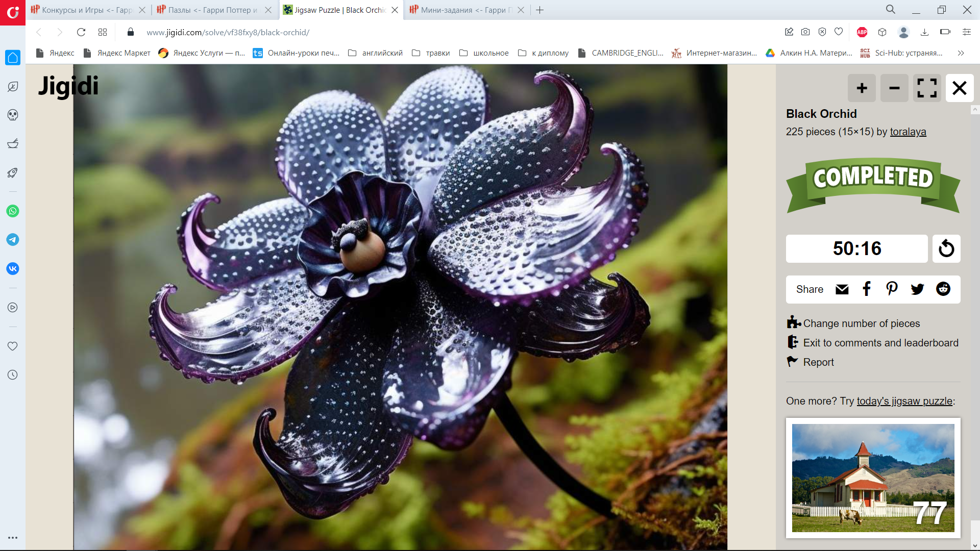Open sidebar setup three dots

point(13,538)
